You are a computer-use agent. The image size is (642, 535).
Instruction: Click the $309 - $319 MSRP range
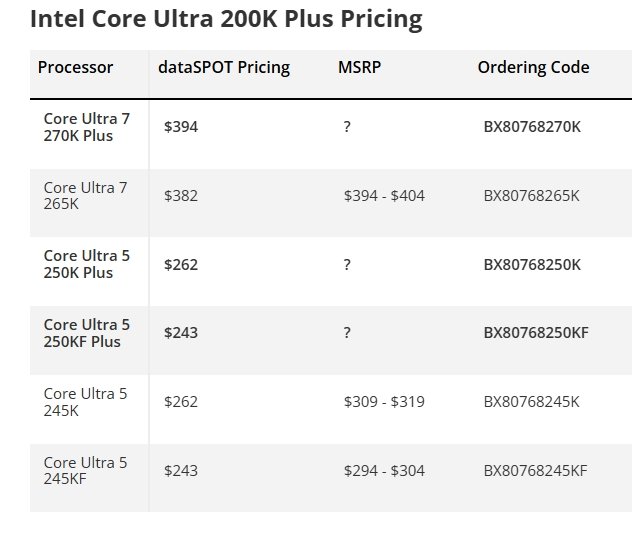[384, 402]
